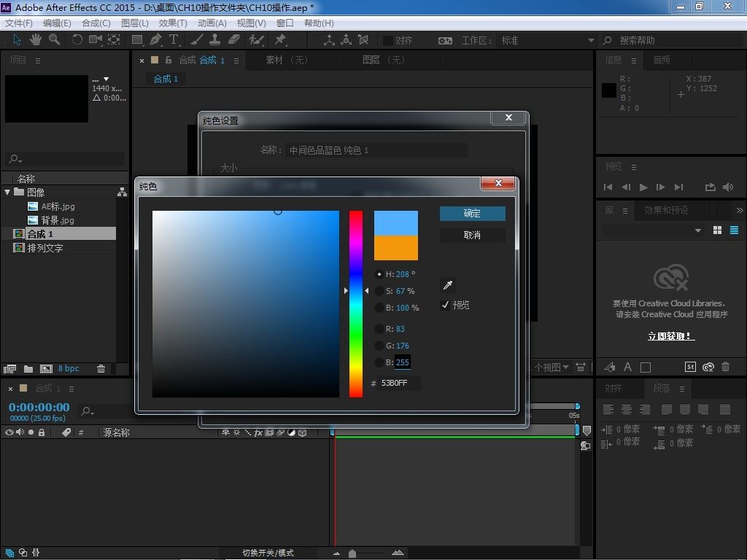Open the project thumbnail dropdown arrow

[x=107, y=79]
